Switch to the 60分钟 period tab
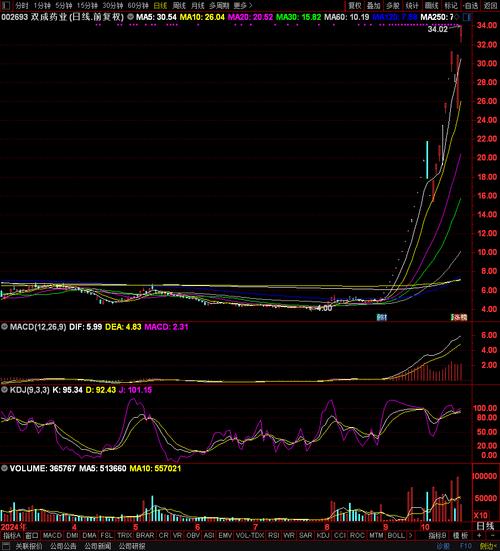The height and width of the screenshot is (551, 500). point(138,5)
